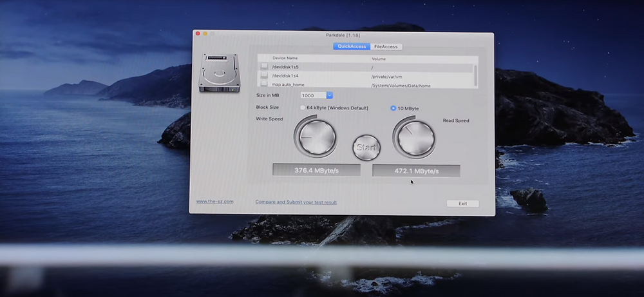Screen dimensions: 644x297
Task: Click the Device Name column header
Action: (x=285, y=59)
